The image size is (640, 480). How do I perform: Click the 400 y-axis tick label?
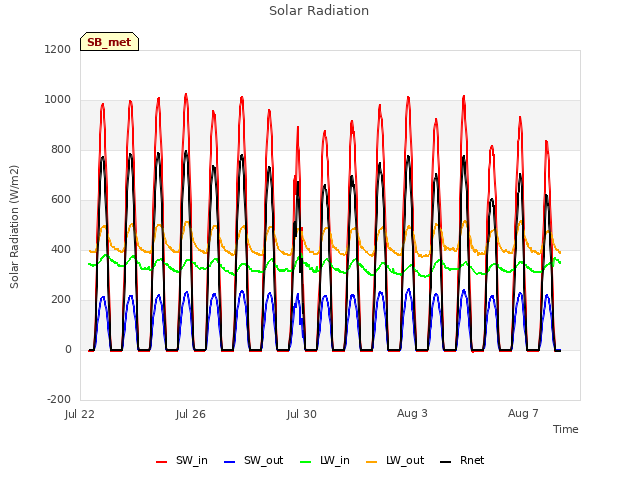pyautogui.click(x=61, y=250)
